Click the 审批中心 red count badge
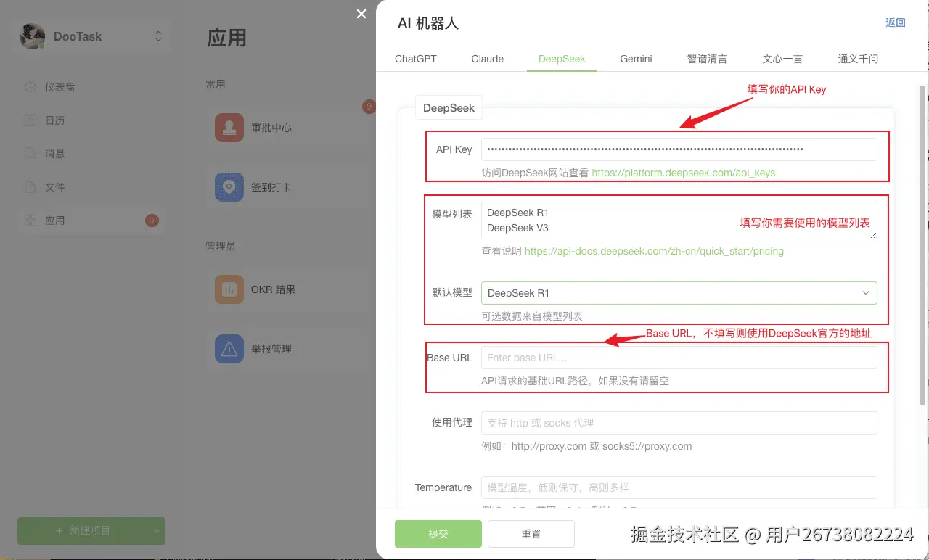The image size is (929, 560). point(369,107)
